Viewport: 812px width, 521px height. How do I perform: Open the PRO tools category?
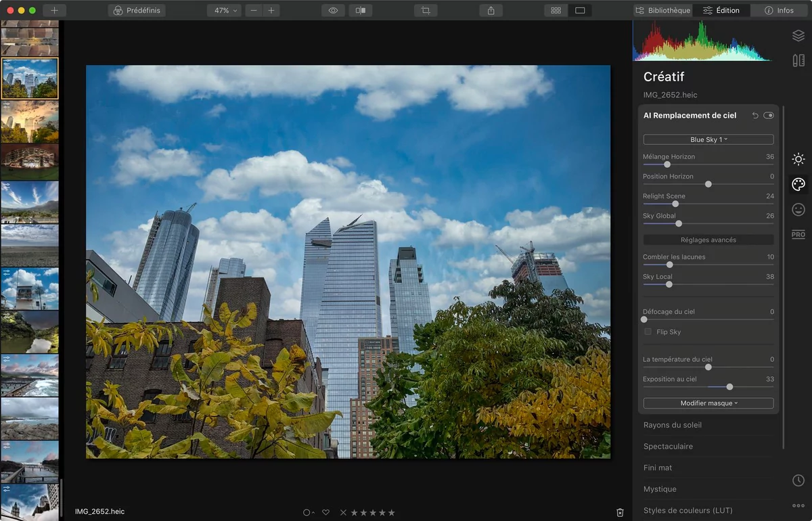coord(798,235)
